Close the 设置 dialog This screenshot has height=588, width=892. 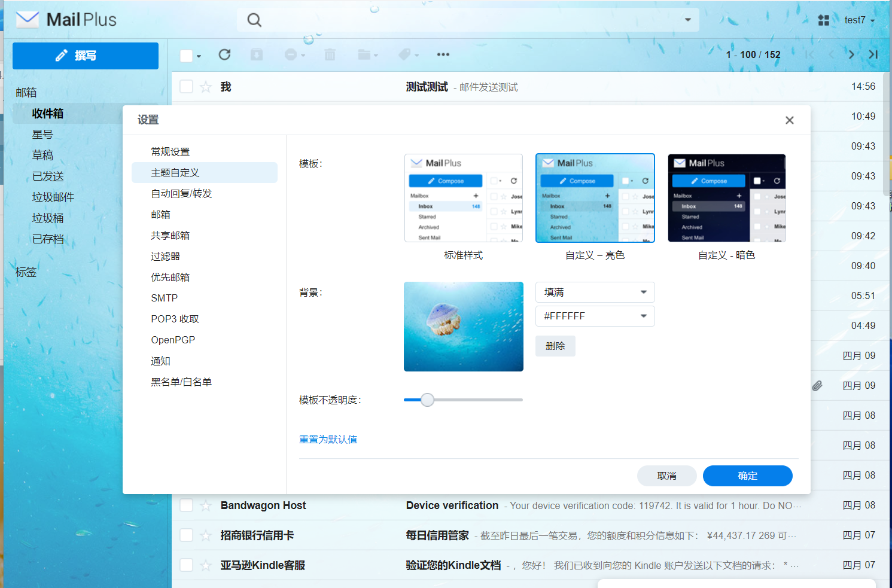tap(790, 120)
